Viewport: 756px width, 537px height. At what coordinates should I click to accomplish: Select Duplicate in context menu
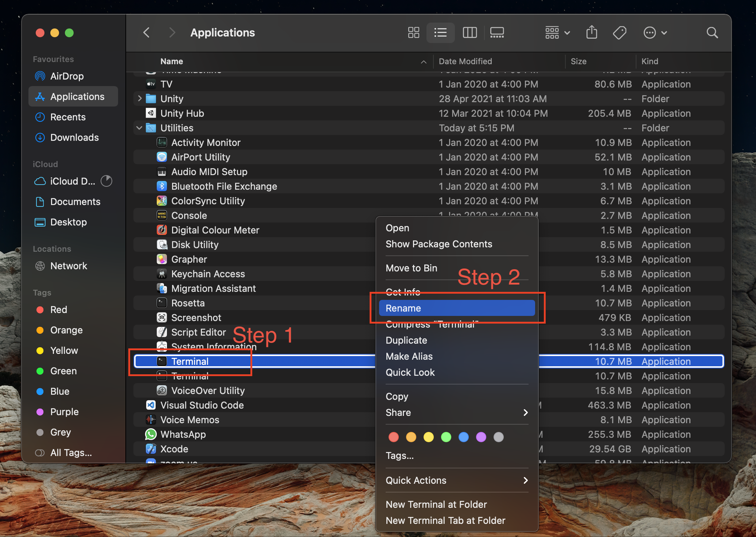[x=406, y=340]
